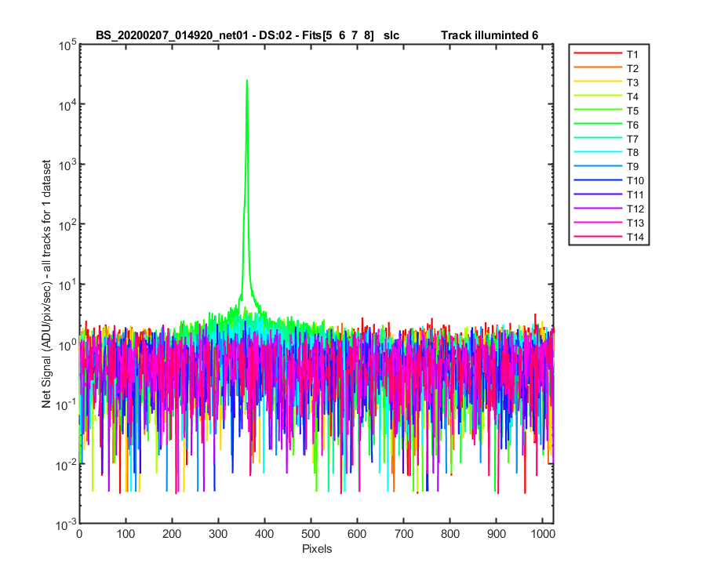
Task: Select the T13 legend entry
Action: [x=609, y=223]
